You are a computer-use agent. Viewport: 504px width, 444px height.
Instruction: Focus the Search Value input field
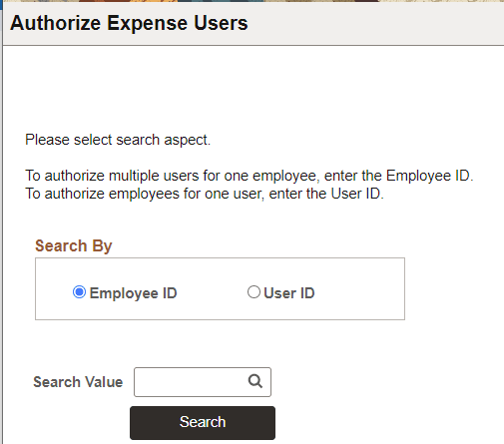(203, 382)
